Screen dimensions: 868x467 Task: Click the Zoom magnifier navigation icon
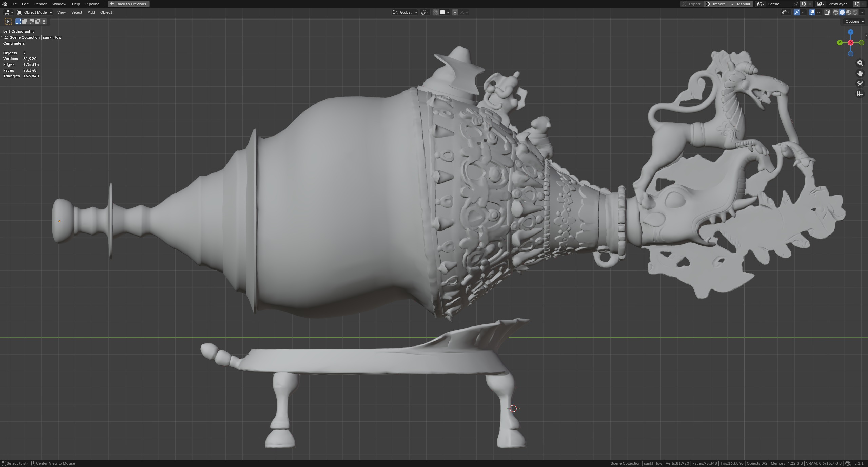(x=860, y=63)
